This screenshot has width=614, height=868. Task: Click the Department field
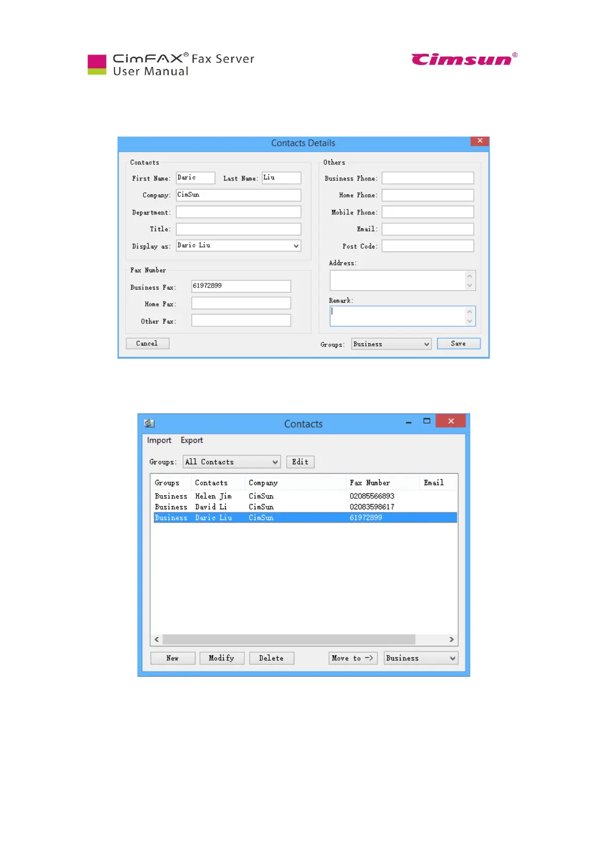239,212
